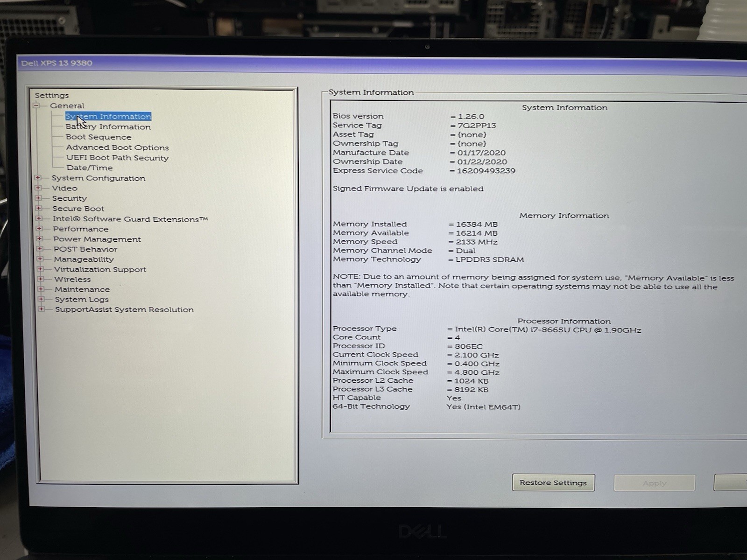Screen dimensions: 747x560
Task: Click Processor ID value 806EC
Action: [469, 346]
